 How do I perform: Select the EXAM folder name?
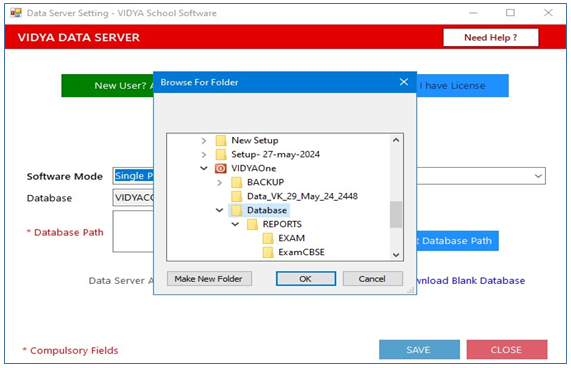tap(291, 238)
